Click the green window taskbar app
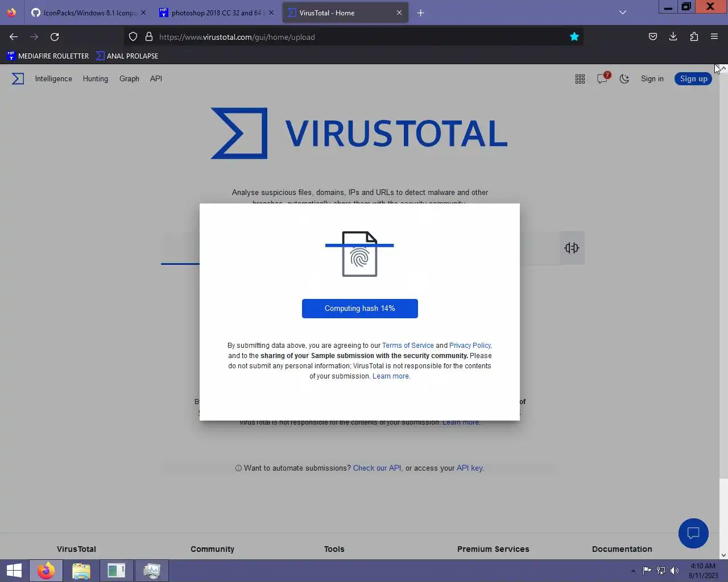728x582 pixels. tap(116, 571)
